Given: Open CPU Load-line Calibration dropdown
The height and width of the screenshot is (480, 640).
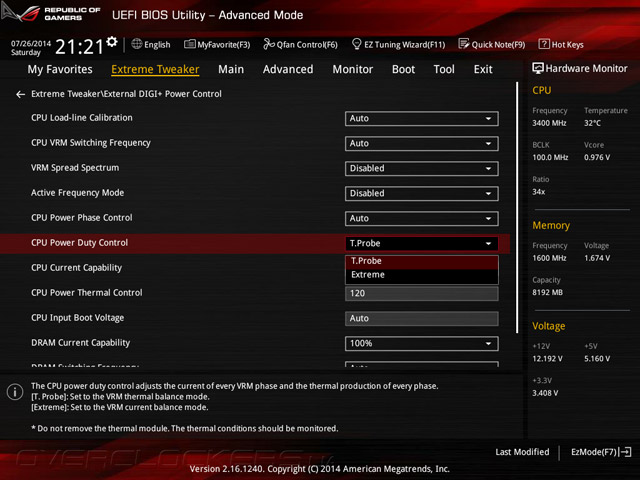Looking at the screenshot, I should pyautogui.click(x=422, y=118).
